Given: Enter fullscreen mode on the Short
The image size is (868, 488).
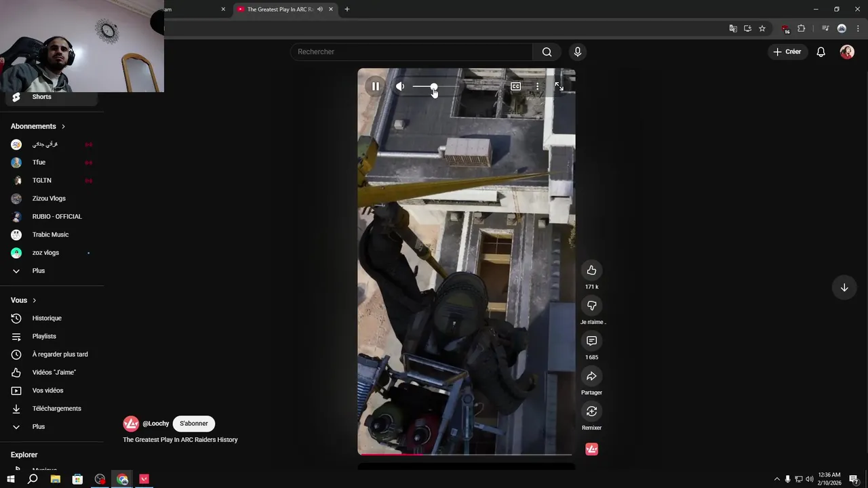Looking at the screenshot, I should pos(559,87).
